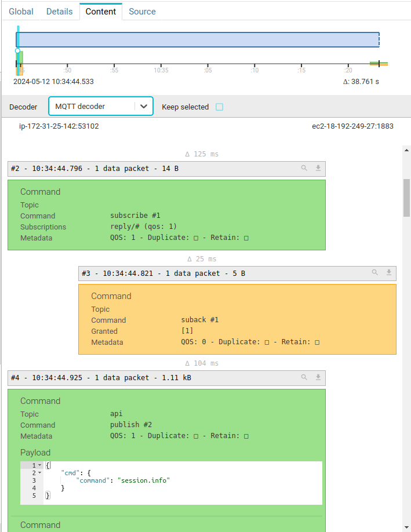This screenshot has width=411, height=532.
Task: Click message #4 header row
Action: 166,378
